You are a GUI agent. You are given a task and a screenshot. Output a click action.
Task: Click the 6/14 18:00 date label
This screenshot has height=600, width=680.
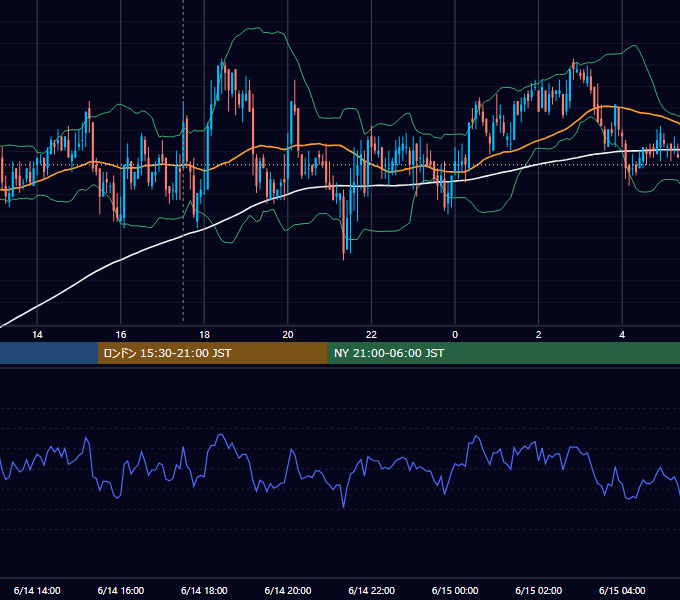pyautogui.click(x=204, y=590)
